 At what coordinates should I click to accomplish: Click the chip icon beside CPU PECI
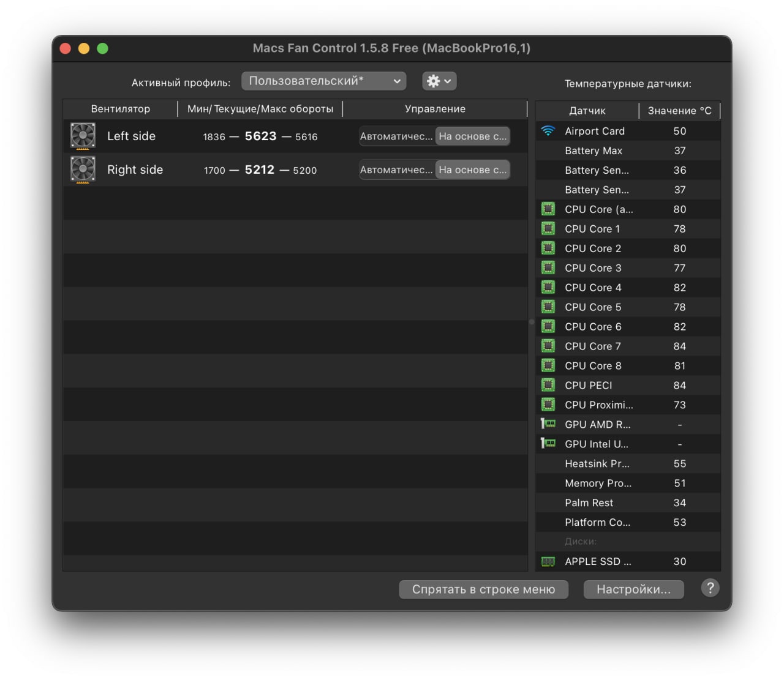pos(548,386)
